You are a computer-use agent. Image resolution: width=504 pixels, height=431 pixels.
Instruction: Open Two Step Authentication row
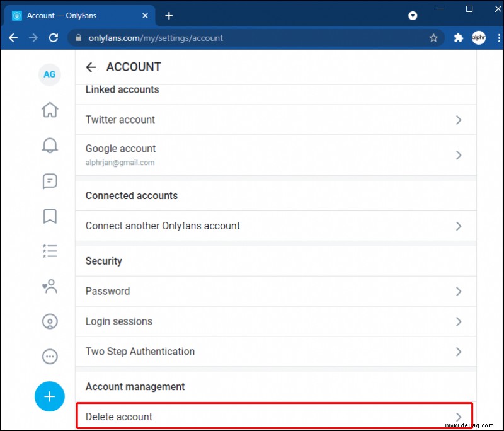276,352
